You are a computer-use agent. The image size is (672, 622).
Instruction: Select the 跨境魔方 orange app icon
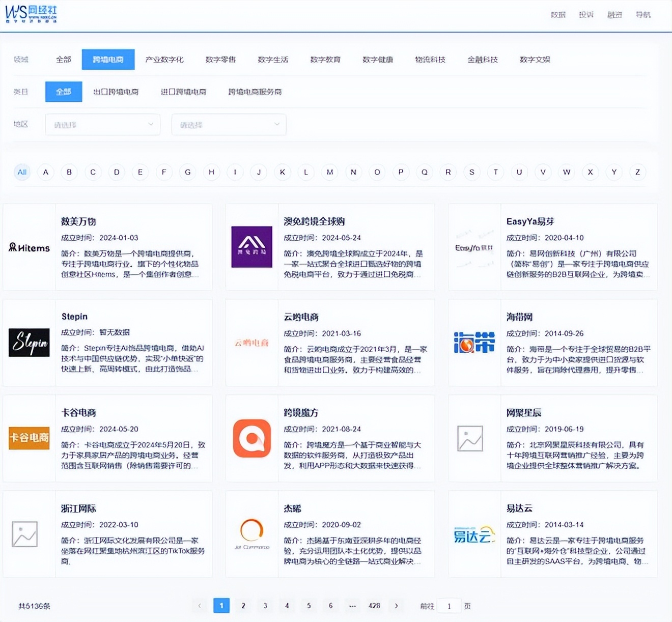tap(251, 438)
